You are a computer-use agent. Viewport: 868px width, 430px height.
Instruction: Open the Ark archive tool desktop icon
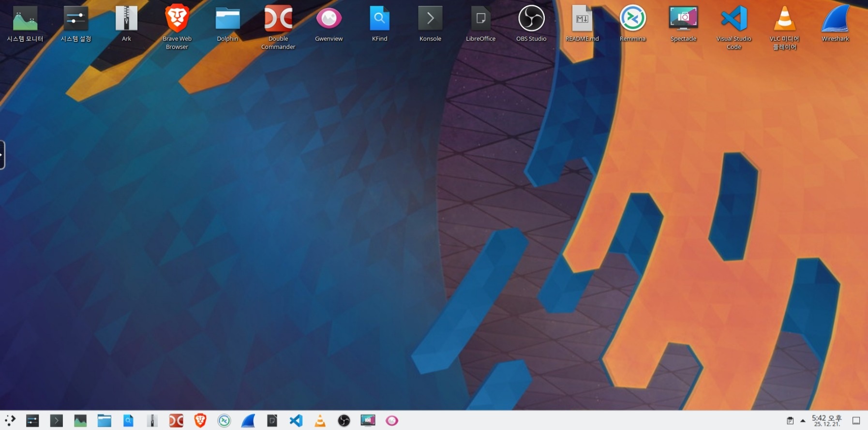tap(126, 19)
